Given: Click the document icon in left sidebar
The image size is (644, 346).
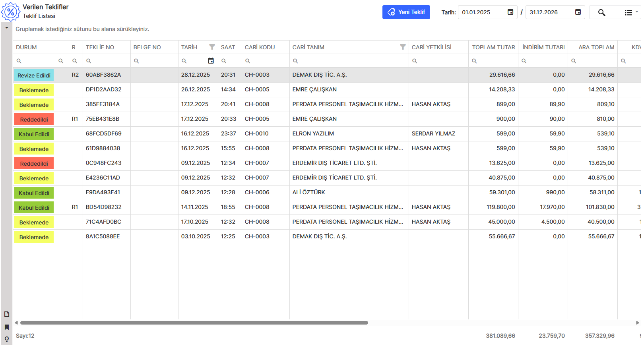Looking at the screenshot, I should [x=7, y=314].
